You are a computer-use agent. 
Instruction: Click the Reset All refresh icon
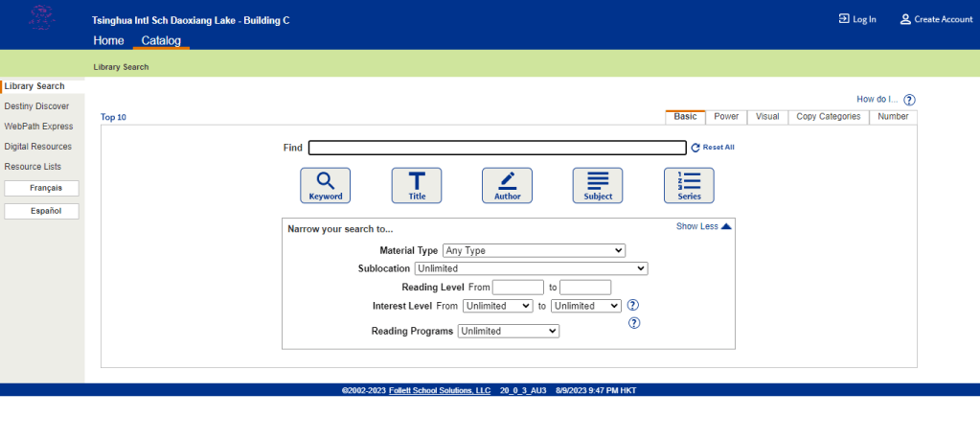(x=696, y=148)
